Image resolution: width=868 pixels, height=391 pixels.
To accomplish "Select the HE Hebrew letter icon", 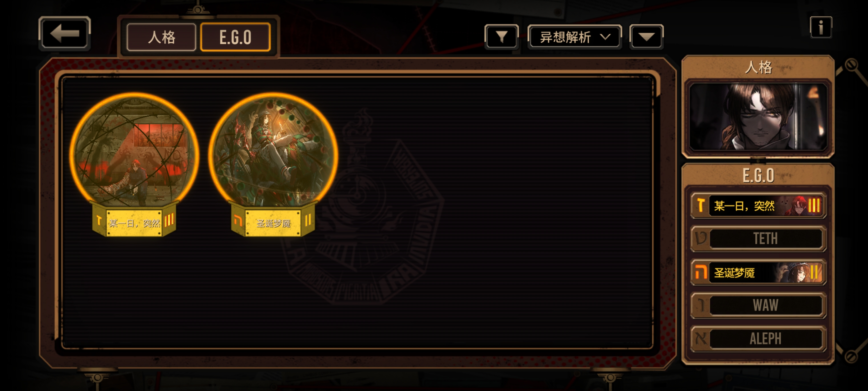I will click(701, 272).
